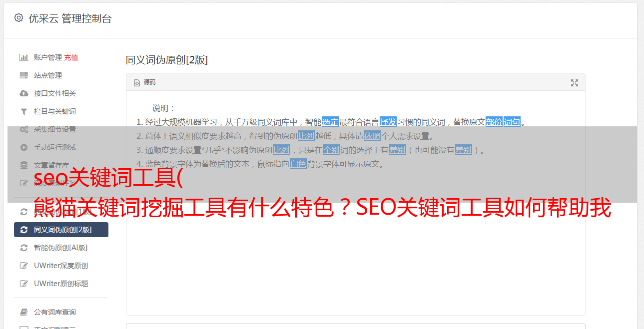
Task: Select the 站点管理 server icon
Action: click(23, 75)
